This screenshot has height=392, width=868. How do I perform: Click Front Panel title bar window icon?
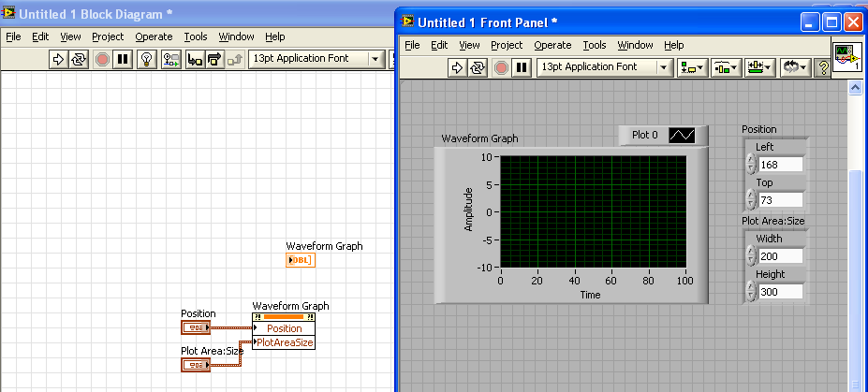coord(408,22)
